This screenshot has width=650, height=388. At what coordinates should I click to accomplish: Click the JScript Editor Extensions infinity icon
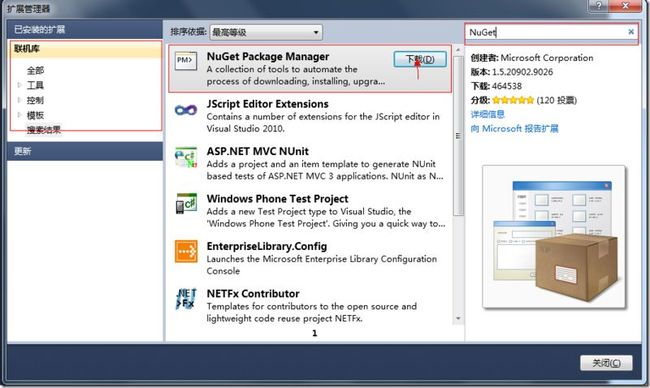point(186,110)
